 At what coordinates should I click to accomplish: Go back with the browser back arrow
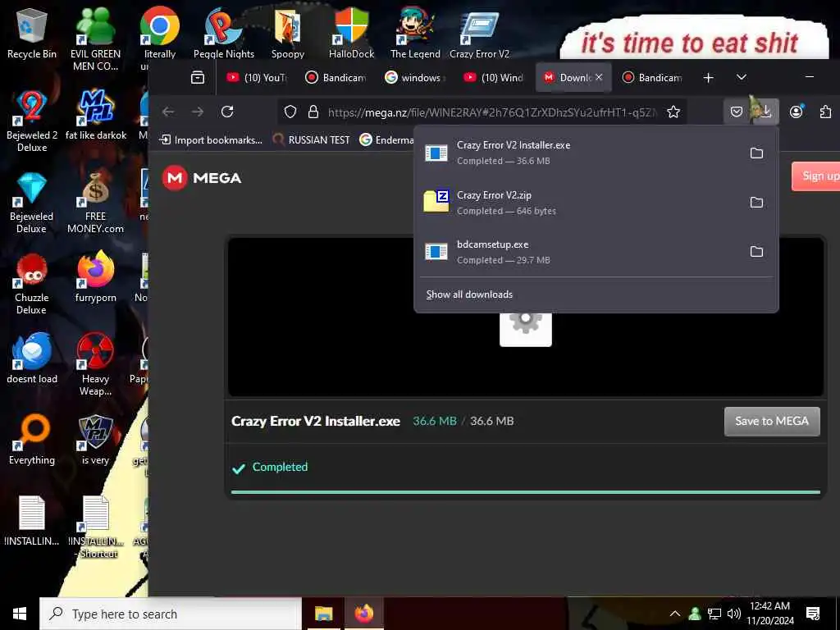pyautogui.click(x=168, y=112)
